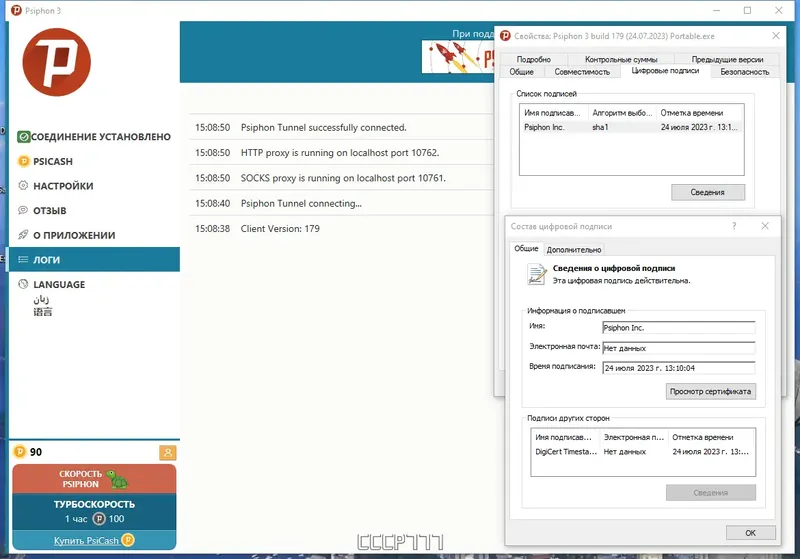Image resolution: width=800 pixels, height=559 pixels.
Task: Click Просмотр сертификата button
Action: 710,391
